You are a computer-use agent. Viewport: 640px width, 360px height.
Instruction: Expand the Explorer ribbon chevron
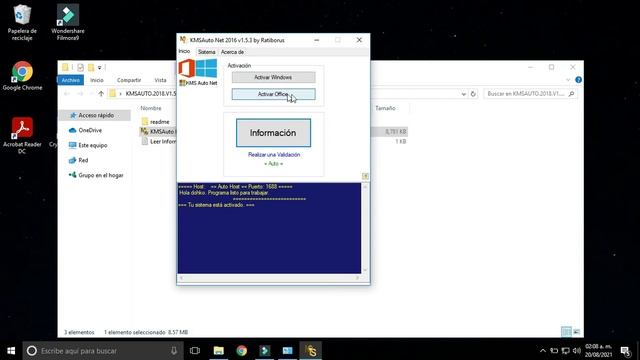tap(568, 80)
